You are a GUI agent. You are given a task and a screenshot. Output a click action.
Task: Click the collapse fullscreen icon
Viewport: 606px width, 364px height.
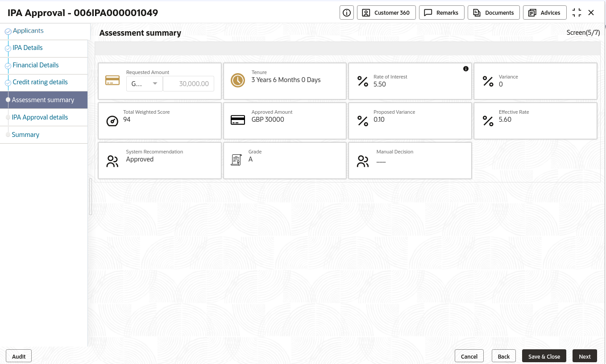click(577, 12)
